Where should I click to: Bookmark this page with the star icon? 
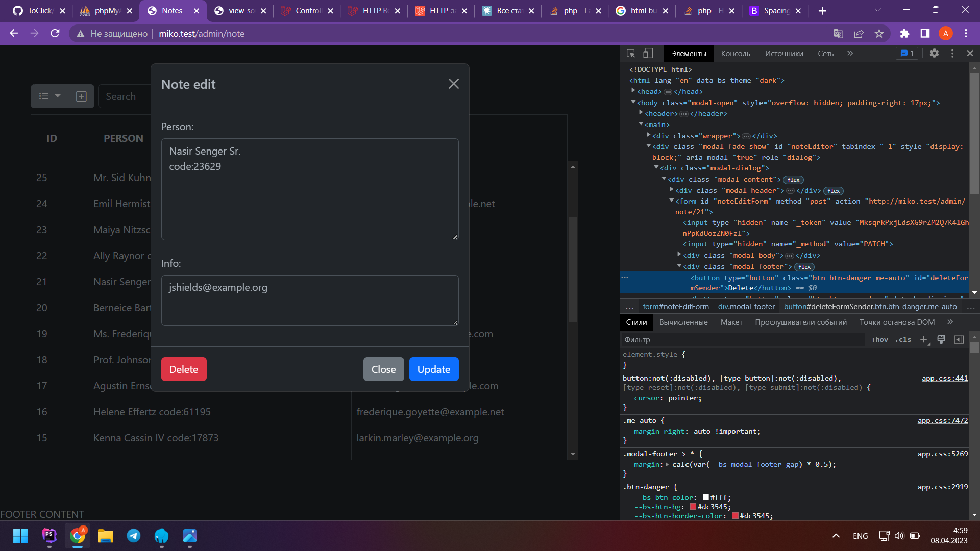pos(879,34)
